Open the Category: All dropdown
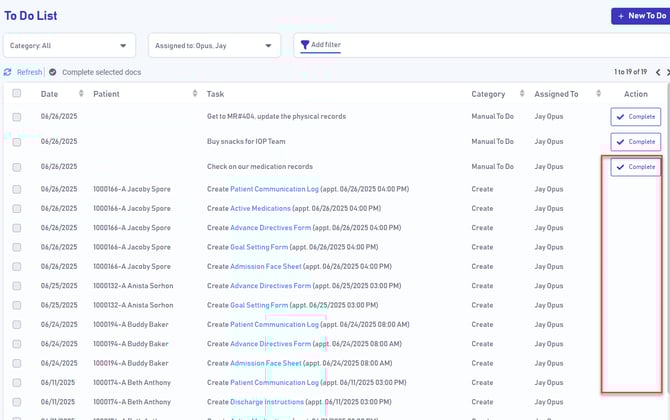 [69, 45]
